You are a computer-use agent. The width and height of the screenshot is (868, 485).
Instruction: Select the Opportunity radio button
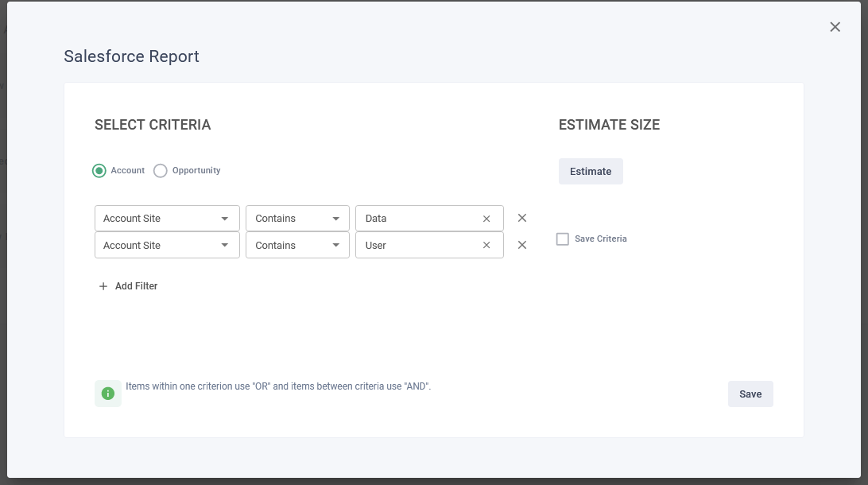(160, 170)
